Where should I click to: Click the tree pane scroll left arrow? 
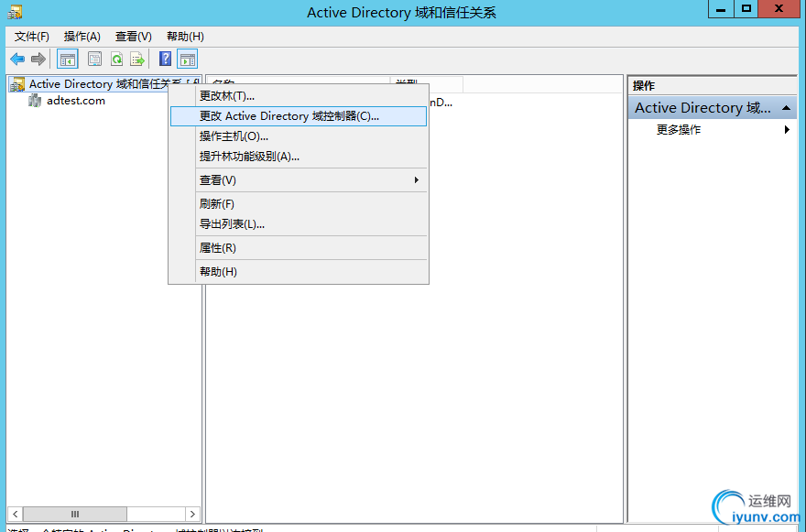pyautogui.click(x=16, y=514)
